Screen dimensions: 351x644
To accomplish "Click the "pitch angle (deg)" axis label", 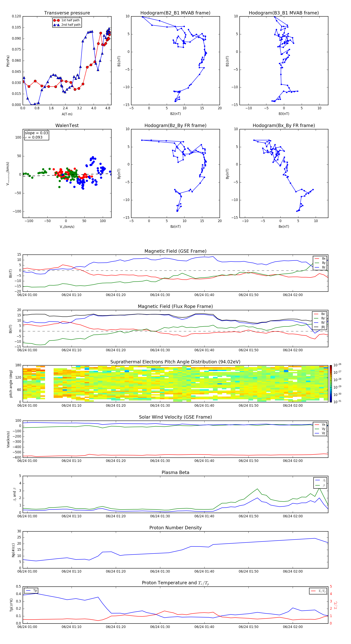I will click(11, 384).
